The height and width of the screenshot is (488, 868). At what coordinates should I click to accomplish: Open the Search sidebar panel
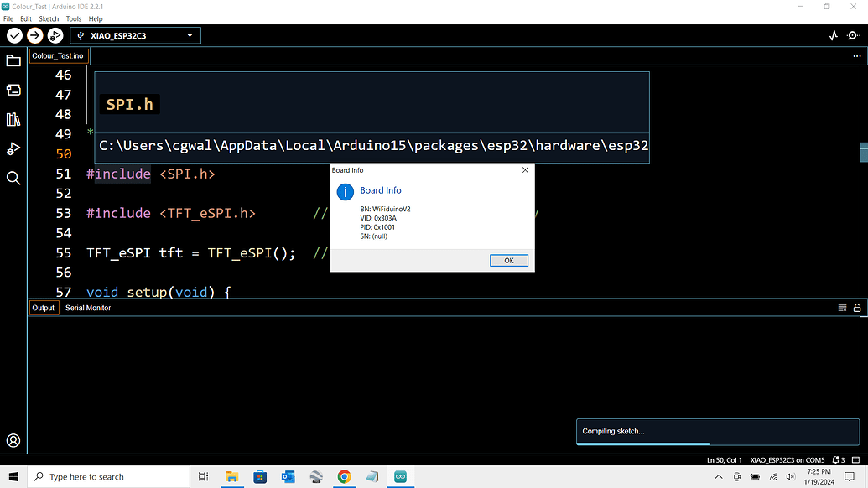(x=13, y=178)
